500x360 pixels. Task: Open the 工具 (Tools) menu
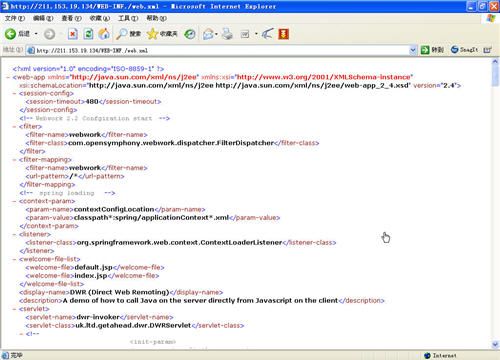(x=128, y=18)
